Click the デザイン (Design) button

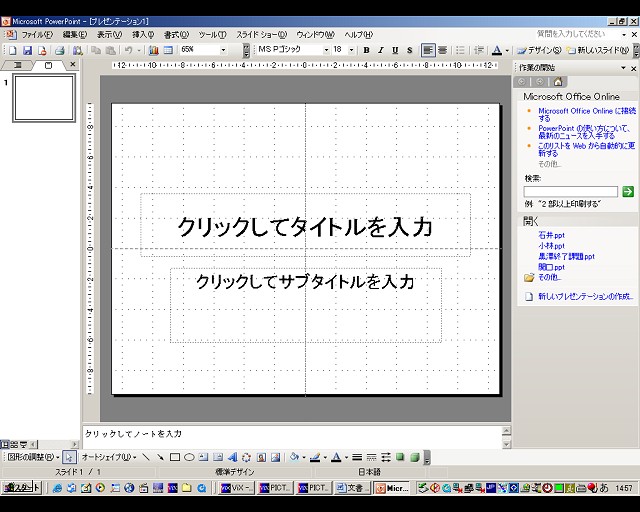coord(539,50)
